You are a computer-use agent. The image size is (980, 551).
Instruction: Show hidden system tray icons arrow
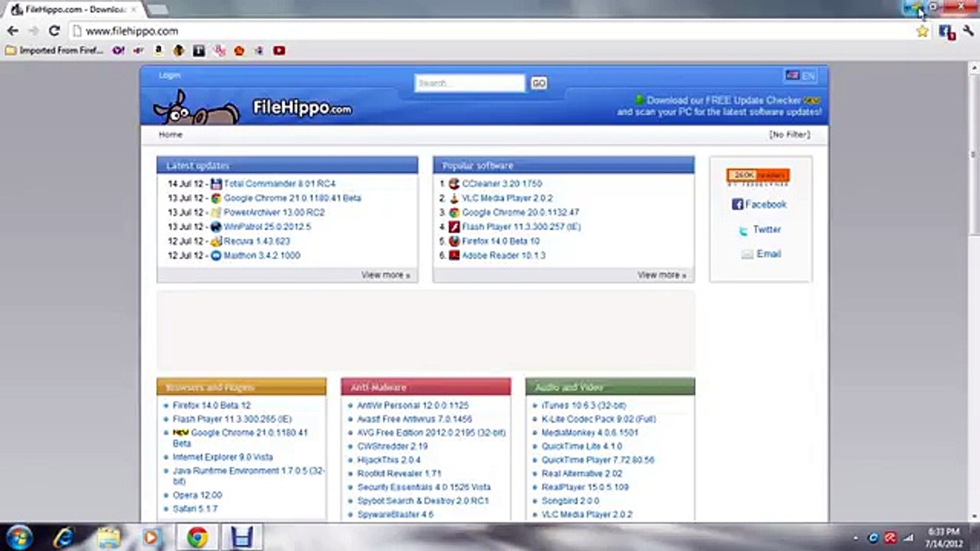pyautogui.click(x=855, y=538)
